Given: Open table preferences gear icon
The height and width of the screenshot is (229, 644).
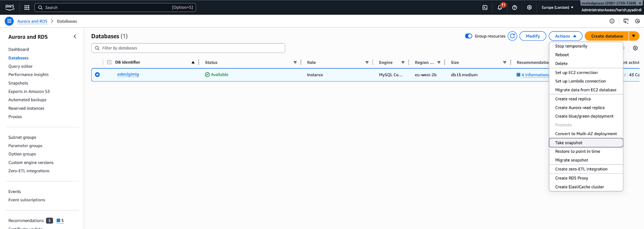Looking at the screenshot, I should coord(635,48).
